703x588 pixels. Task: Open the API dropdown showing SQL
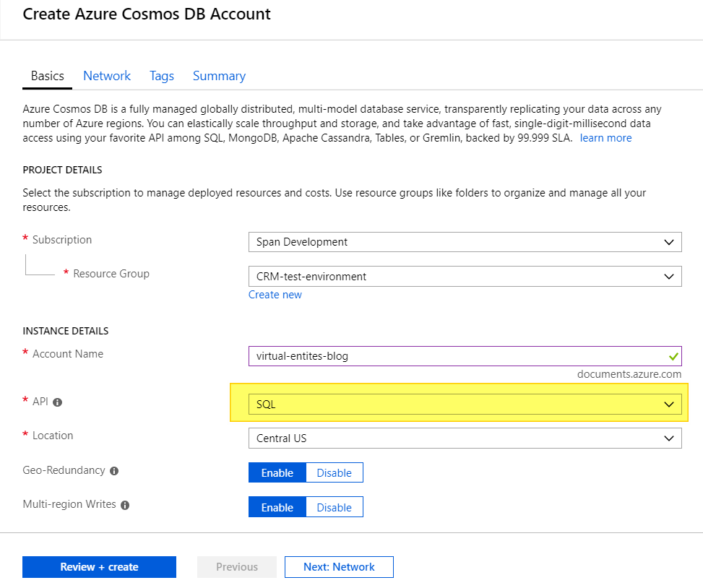465,405
